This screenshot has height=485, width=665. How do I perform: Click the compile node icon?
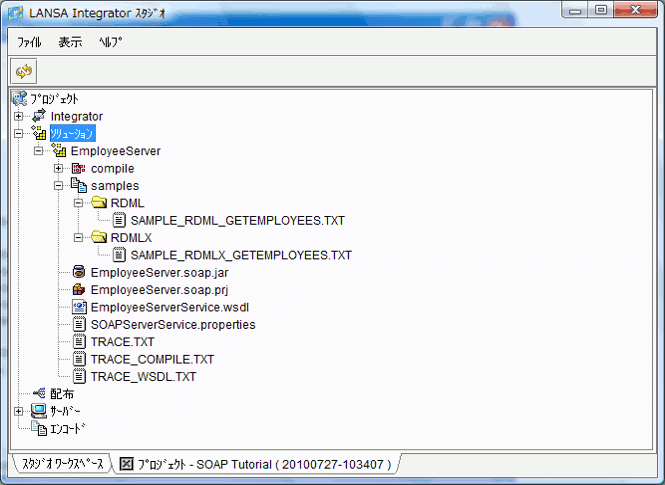click(x=79, y=168)
